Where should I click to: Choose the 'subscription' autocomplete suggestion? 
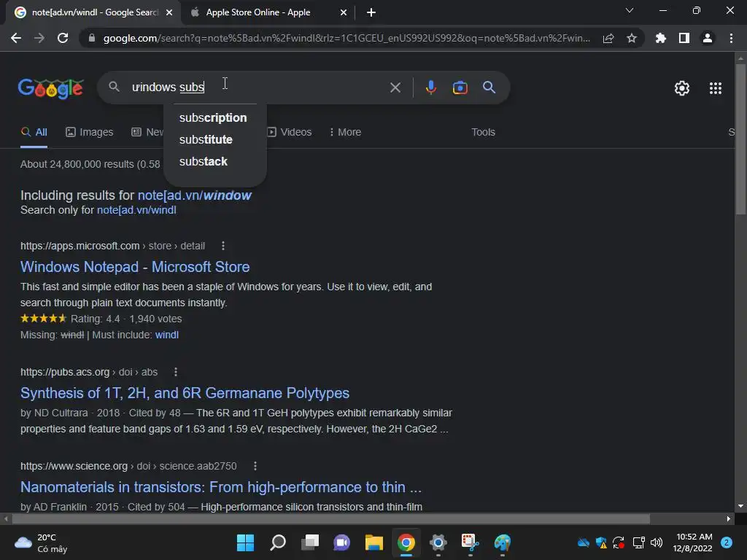[213, 117]
